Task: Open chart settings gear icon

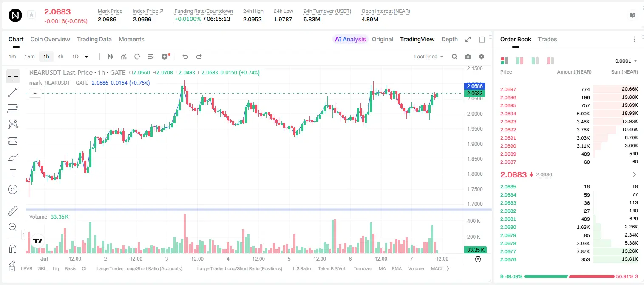Action: pos(482,57)
